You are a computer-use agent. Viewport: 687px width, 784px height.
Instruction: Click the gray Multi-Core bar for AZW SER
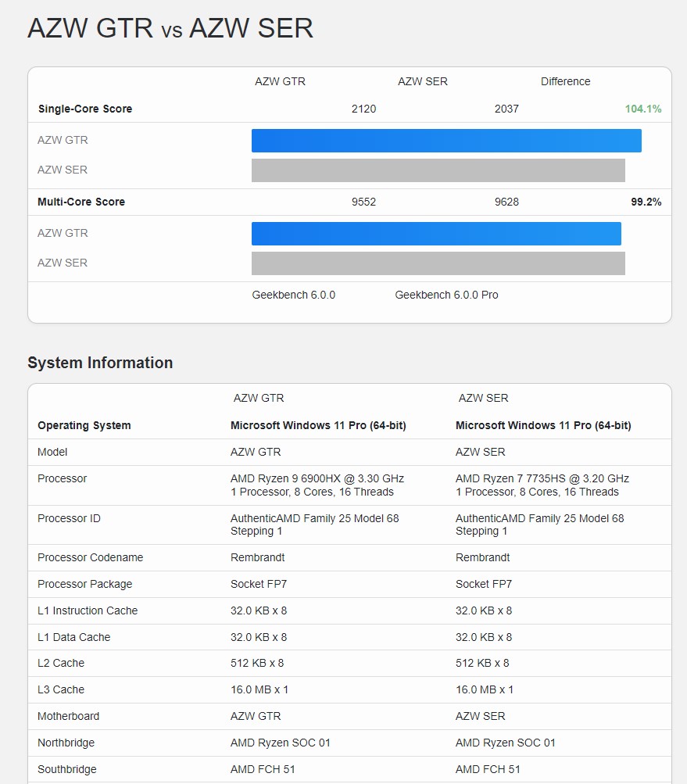(438, 263)
